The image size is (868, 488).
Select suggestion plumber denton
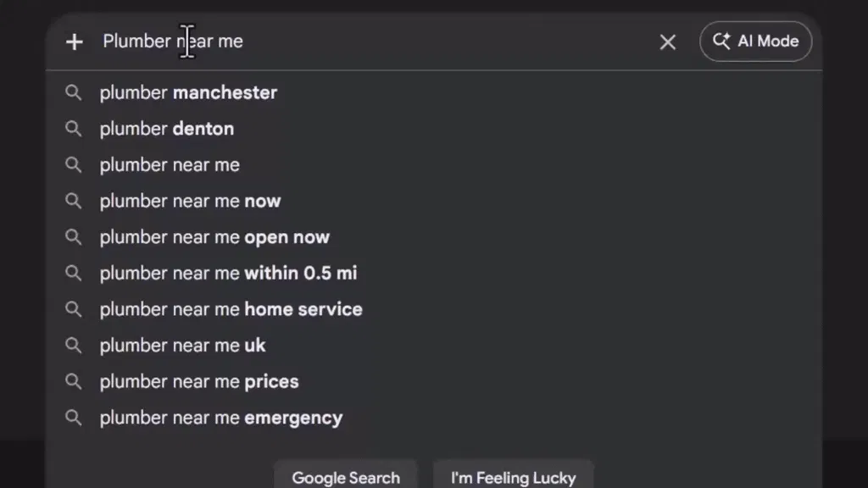[x=434, y=129]
